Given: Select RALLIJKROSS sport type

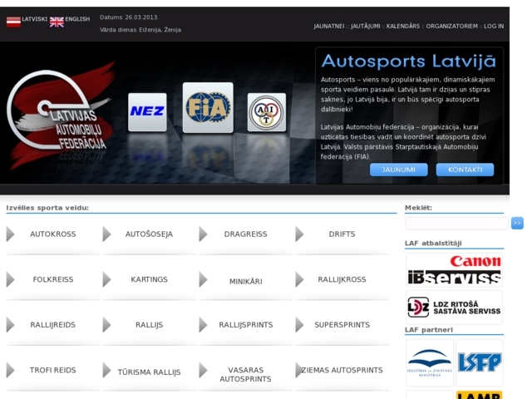Looking at the screenshot, I should click(342, 279).
